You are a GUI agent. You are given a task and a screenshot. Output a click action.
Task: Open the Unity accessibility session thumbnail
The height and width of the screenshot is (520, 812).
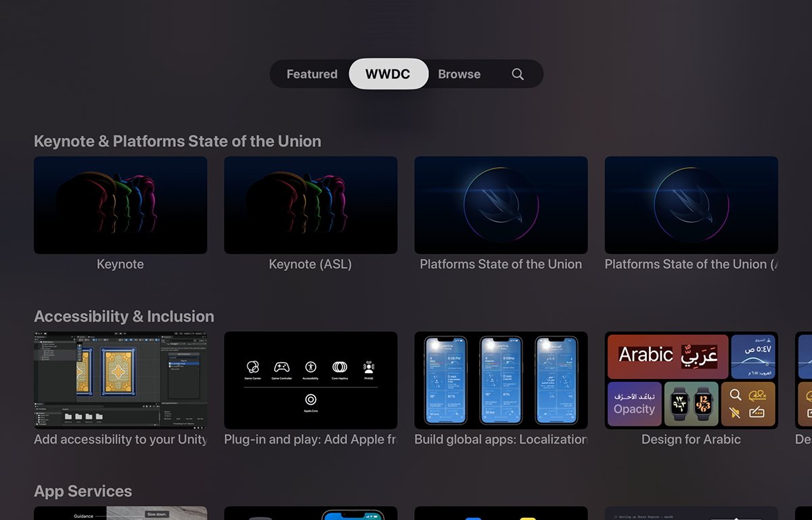(x=120, y=380)
